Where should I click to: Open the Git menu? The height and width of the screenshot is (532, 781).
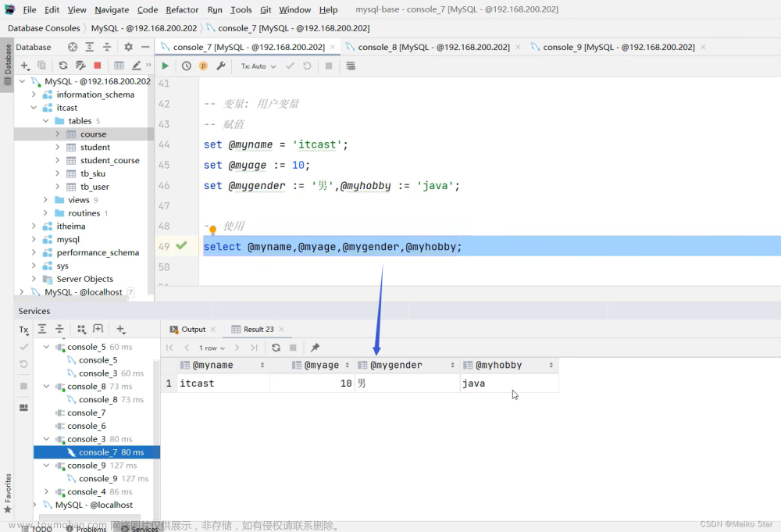point(266,9)
